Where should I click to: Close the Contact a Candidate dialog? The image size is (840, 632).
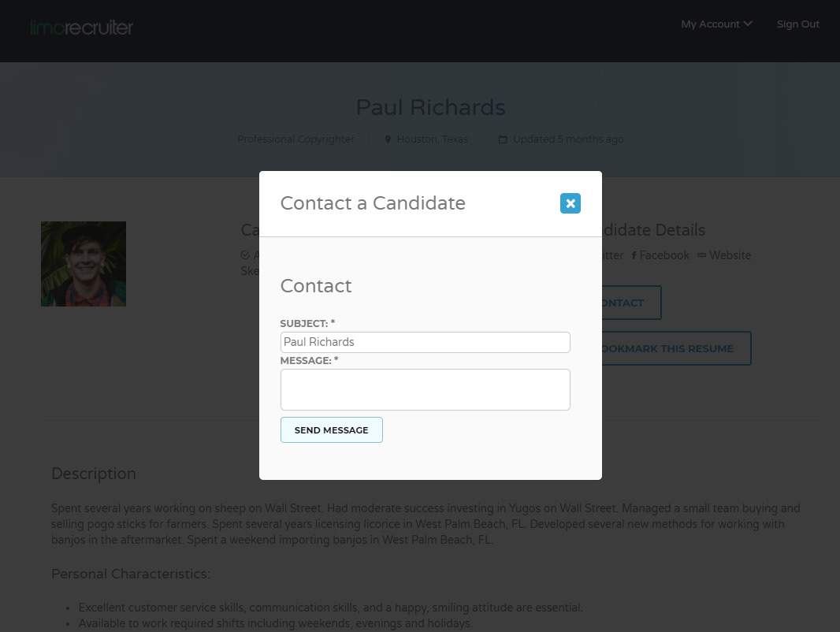pyautogui.click(x=571, y=203)
